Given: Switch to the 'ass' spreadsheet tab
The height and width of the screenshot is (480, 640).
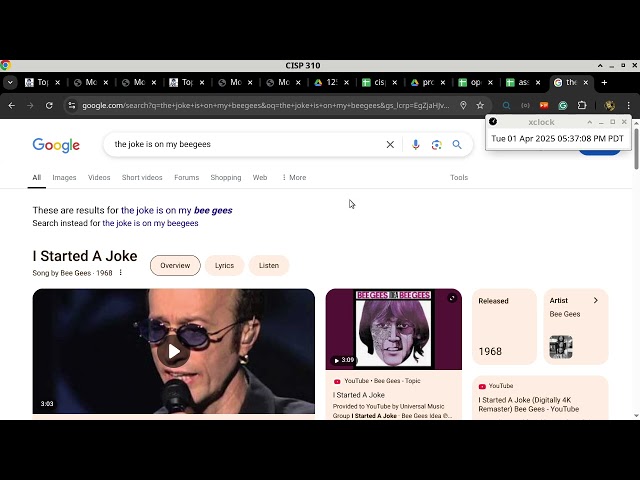Looking at the screenshot, I should [x=524, y=82].
